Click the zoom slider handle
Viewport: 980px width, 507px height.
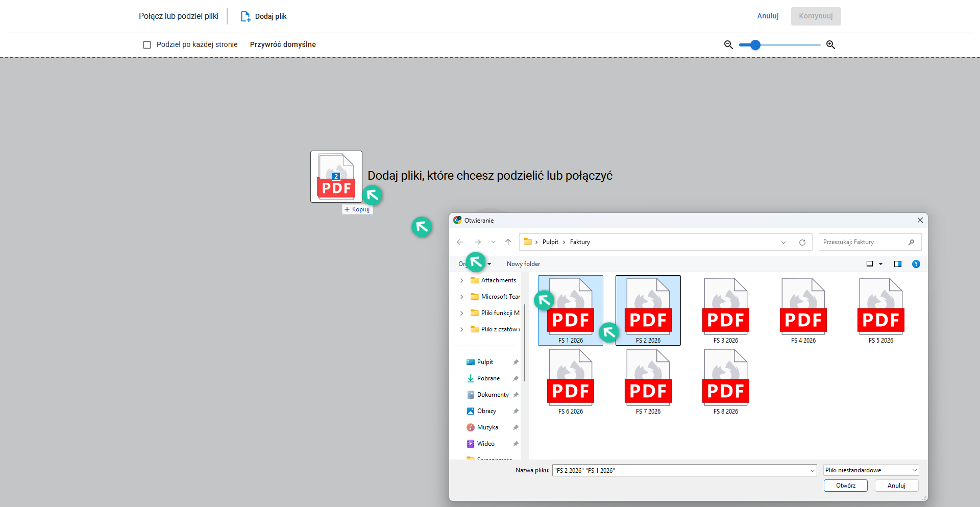pyautogui.click(x=755, y=45)
